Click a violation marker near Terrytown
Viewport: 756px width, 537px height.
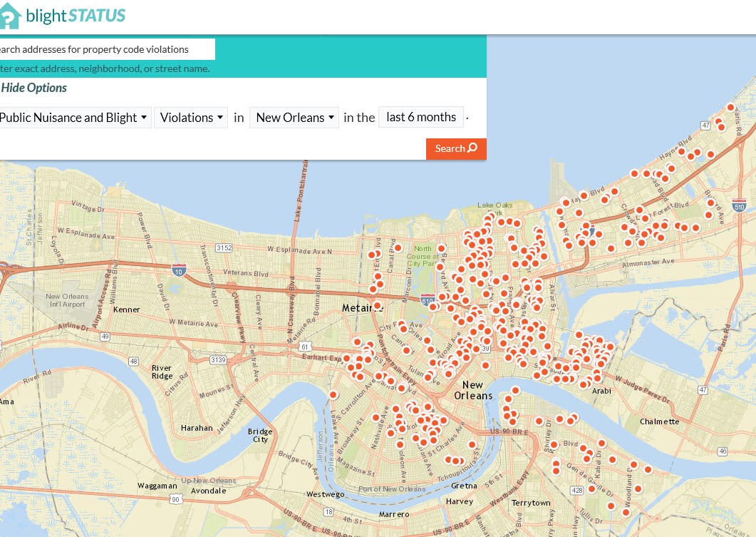(556, 471)
